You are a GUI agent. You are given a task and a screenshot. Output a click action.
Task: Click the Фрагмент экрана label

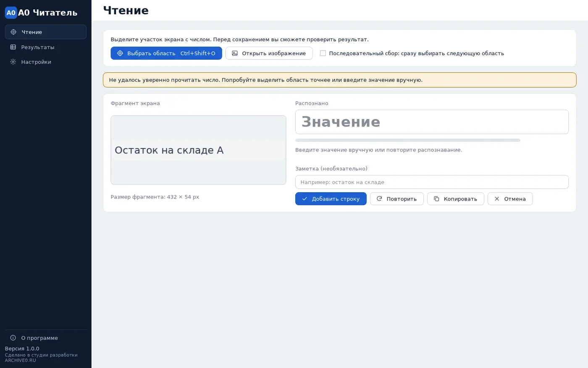click(135, 103)
